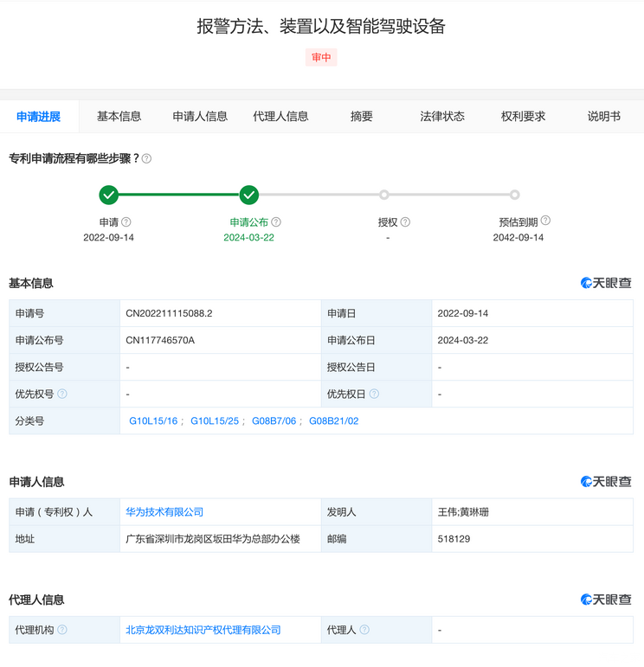Select the 权利要求 tab
This screenshot has height=667, width=644.
point(523,116)
